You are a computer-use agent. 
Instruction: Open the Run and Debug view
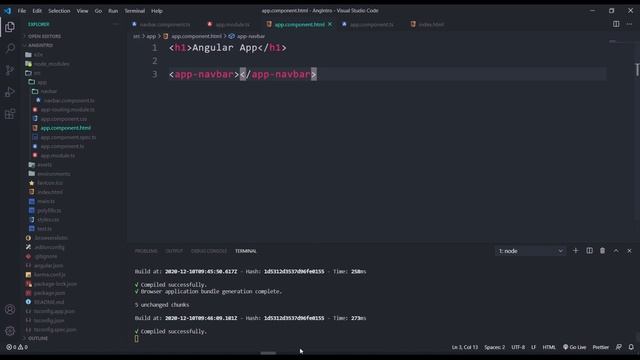(x=10, y=92)
